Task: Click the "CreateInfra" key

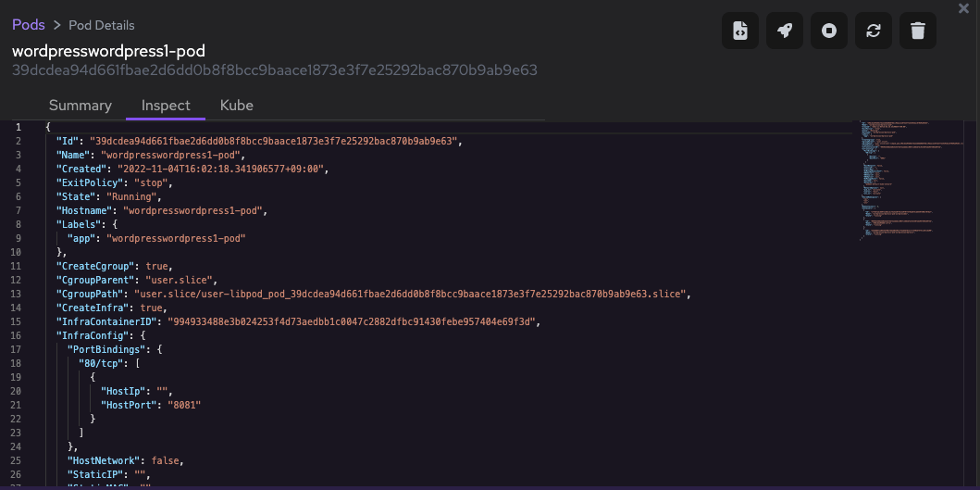Action: 94,308
